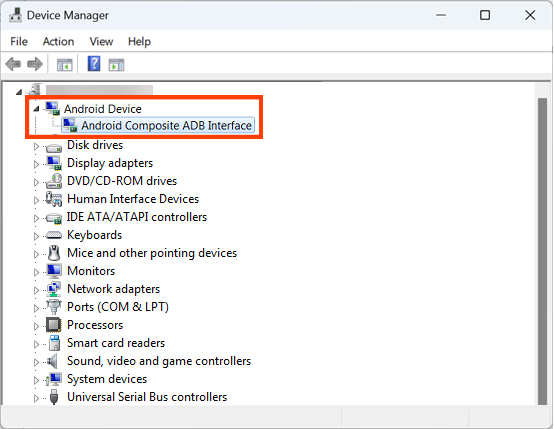Collapse the Android Device category

pyautogui.click(x=36, y=109)
